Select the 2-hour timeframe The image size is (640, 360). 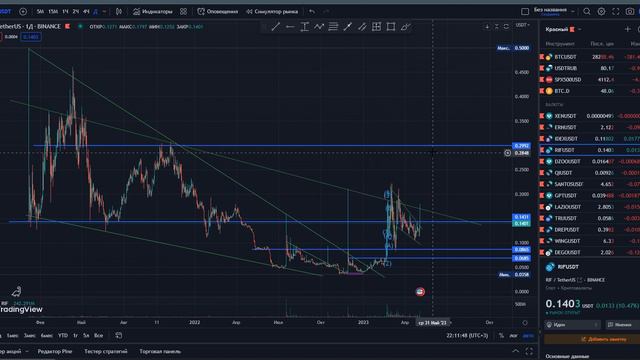click(x=76, y=11)
